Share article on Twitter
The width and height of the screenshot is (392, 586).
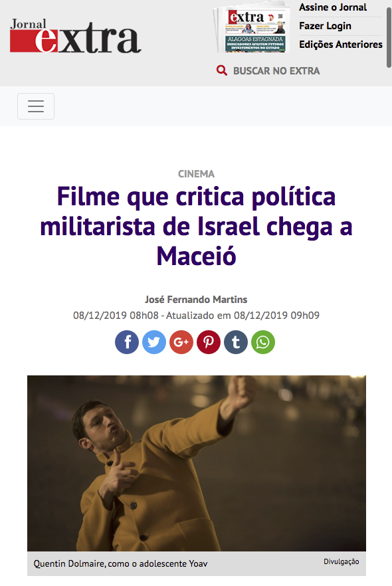tap(154, 342)
